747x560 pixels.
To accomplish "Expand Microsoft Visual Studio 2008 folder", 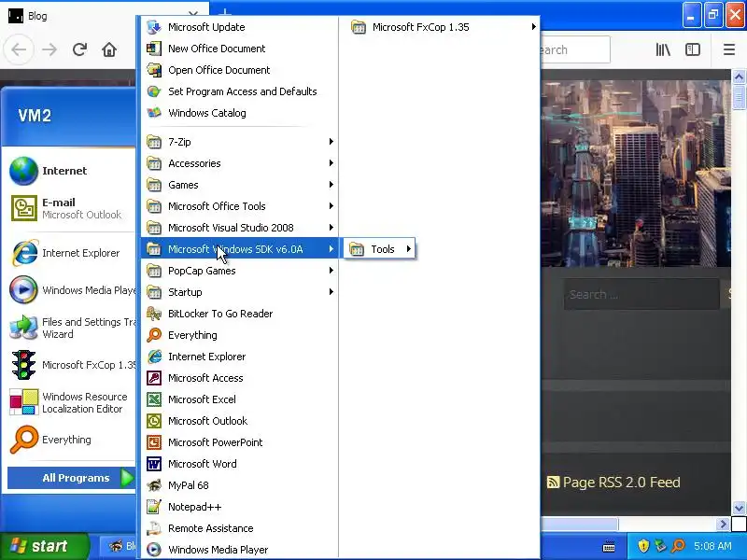I will tap(239, 227).
